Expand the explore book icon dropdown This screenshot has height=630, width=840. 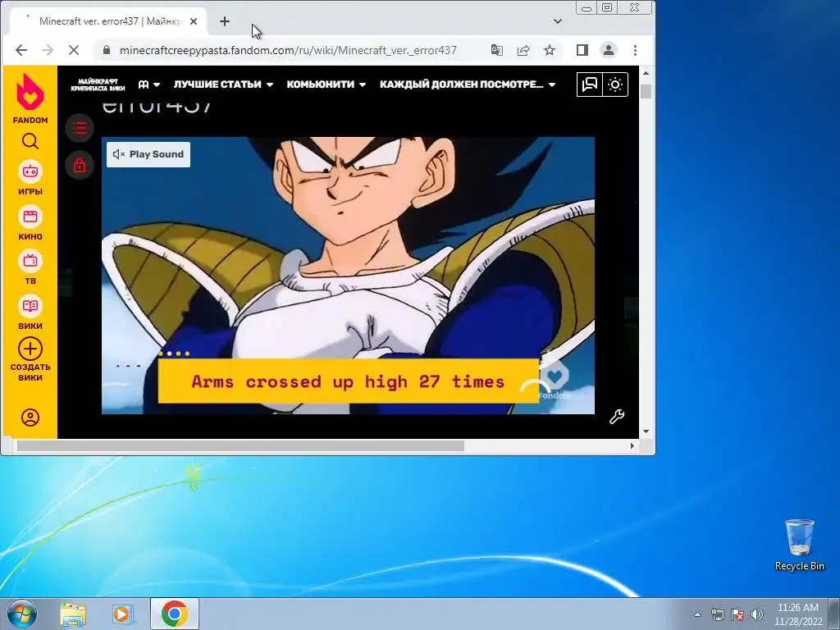149,84
